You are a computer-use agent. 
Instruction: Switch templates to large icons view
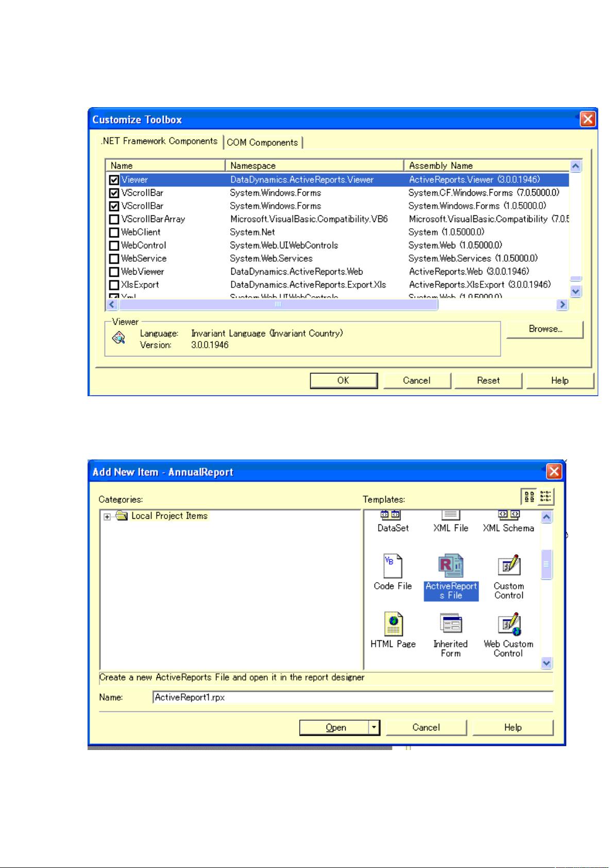pos(529,497)
